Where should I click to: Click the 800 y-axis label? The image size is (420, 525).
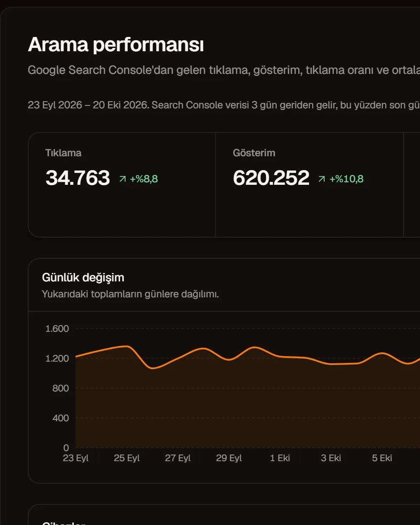[x=60, y=388]
